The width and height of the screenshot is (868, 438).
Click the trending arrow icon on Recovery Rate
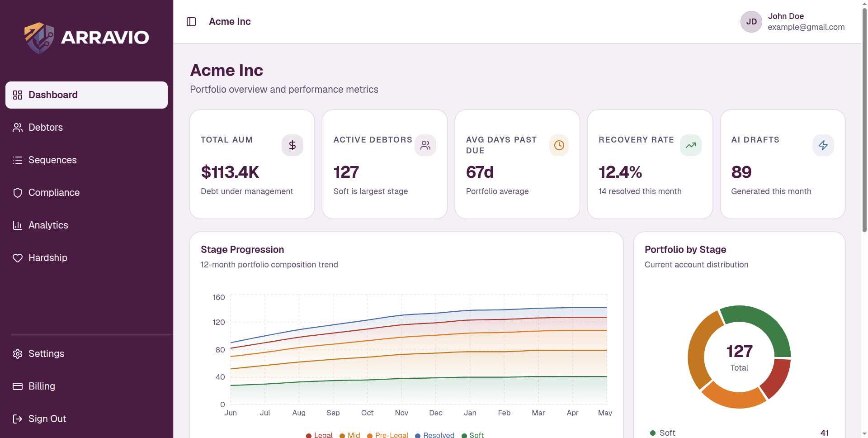(691, 145)
